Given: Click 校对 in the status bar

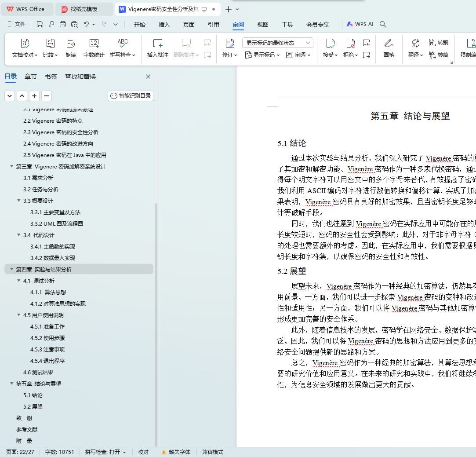Looking at the screenshot, I should [143, 452].
